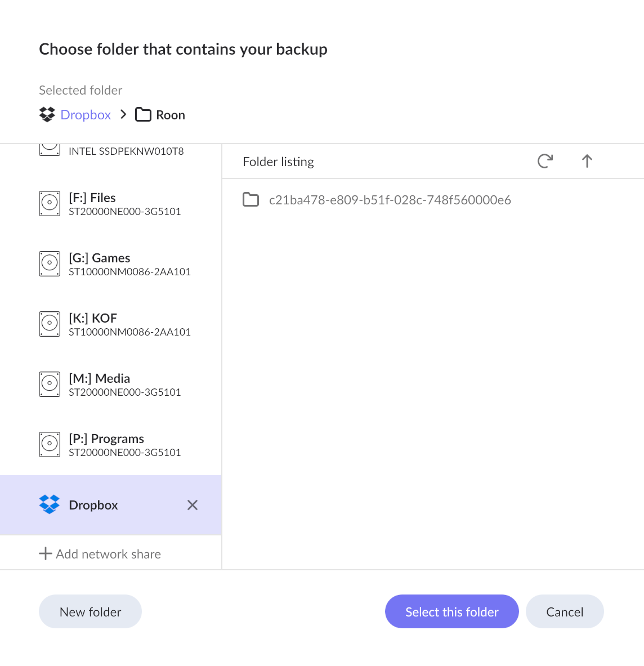Click the plus icon for network share
644x666 pixels.
[46, 554]
